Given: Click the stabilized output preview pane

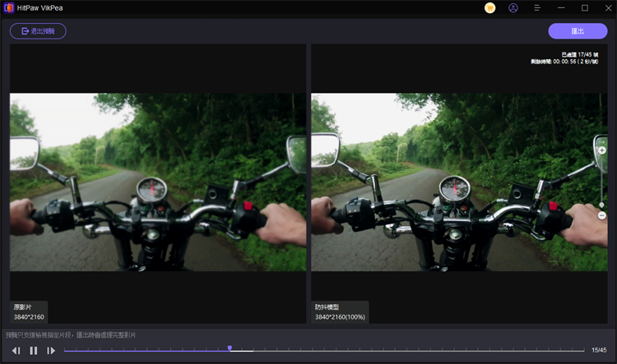Looking at the screenshot, I should coord(452,182).
